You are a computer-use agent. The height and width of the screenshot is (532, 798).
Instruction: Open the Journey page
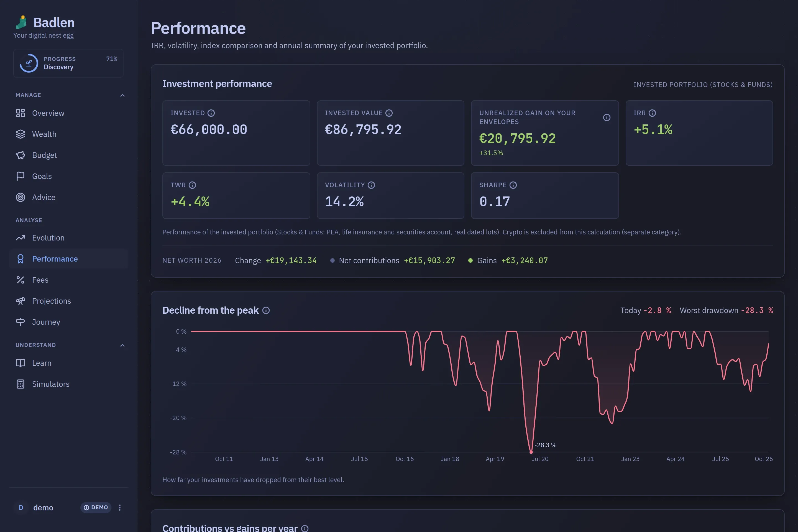point(68,322)
